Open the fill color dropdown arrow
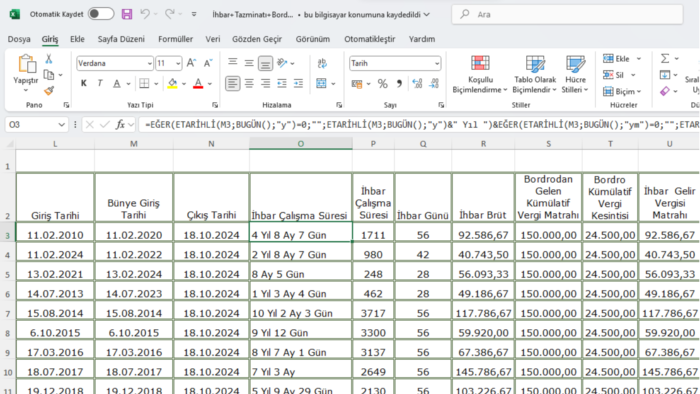The width and height of the screenshot is (700, 394). tap(183, 84)
